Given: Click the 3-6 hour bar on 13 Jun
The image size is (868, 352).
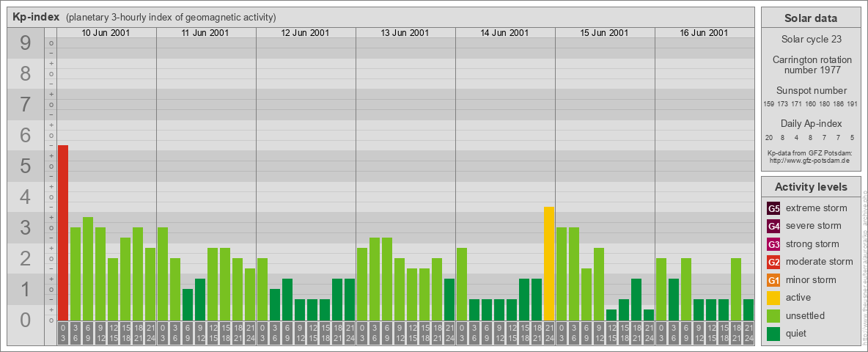Looking at the screenshot, I should tap(375, 279).
